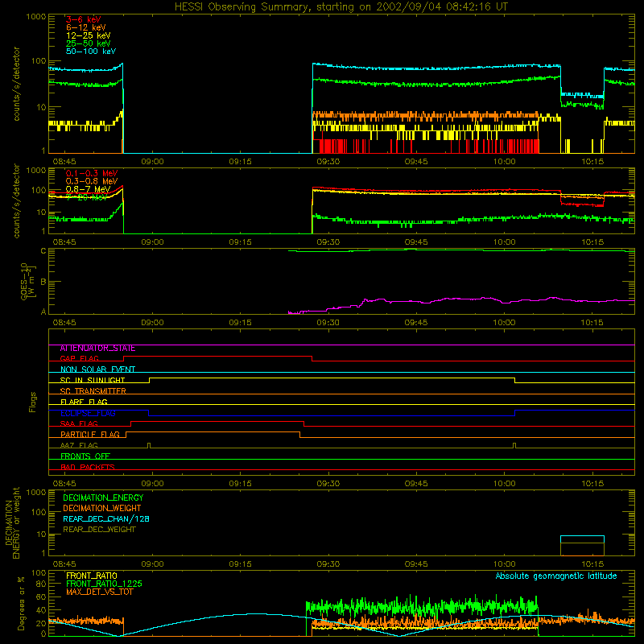This screenshot has height=644, width=644.
Task: Click the GAP_FLAG label
Action: click(x=79, y=359)
